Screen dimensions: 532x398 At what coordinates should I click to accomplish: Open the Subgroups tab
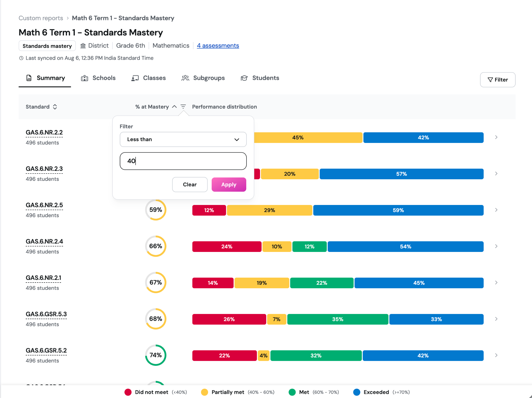[203, 78]
